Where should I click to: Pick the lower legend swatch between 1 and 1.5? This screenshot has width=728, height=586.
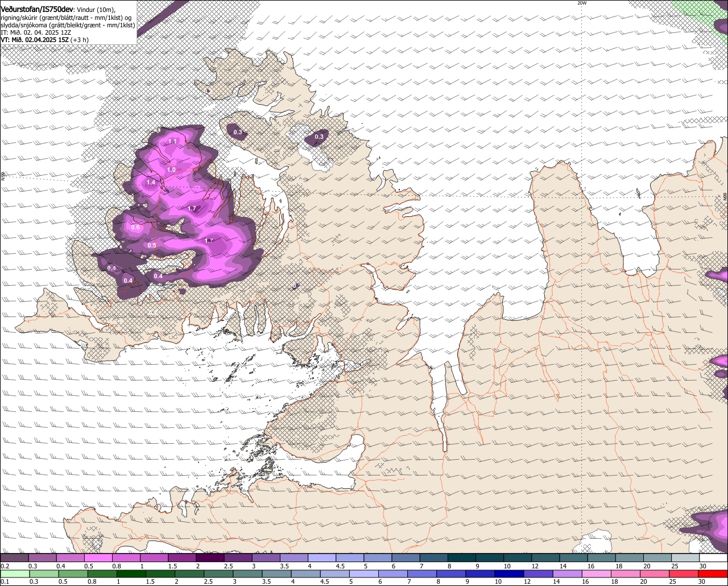(131, 573)
